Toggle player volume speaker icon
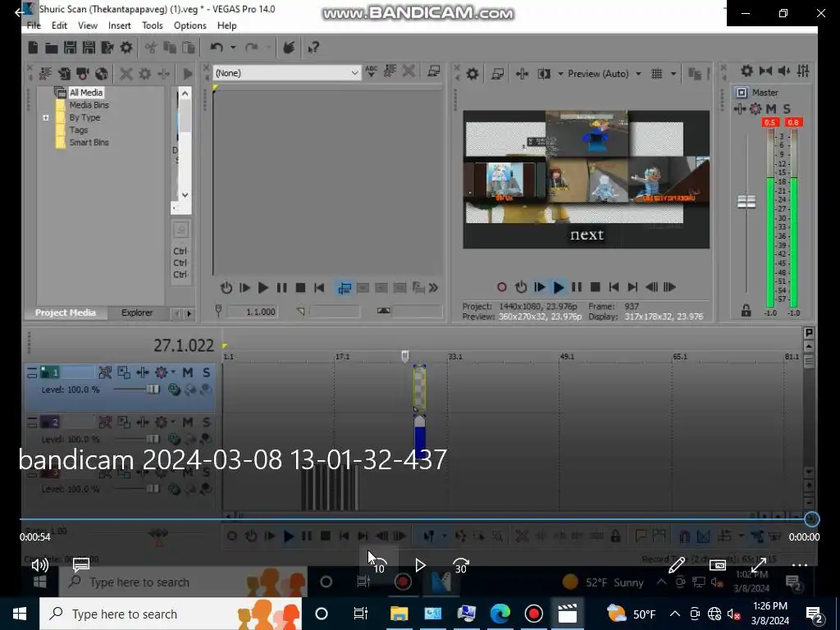This screenshot has height=630, width=840. coord(39,564)
